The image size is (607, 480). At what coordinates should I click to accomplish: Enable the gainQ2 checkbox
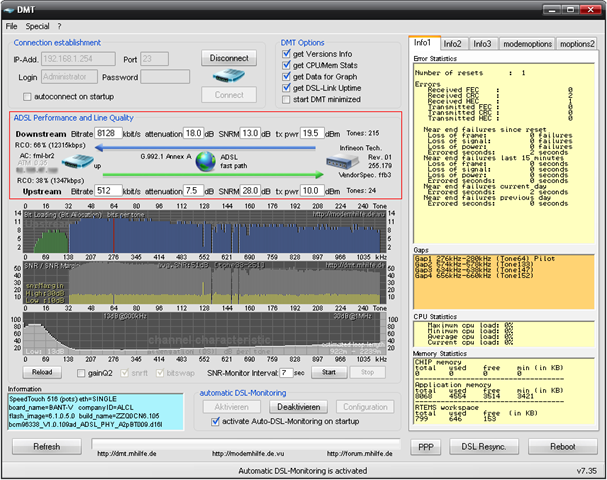tap(81, 373)
